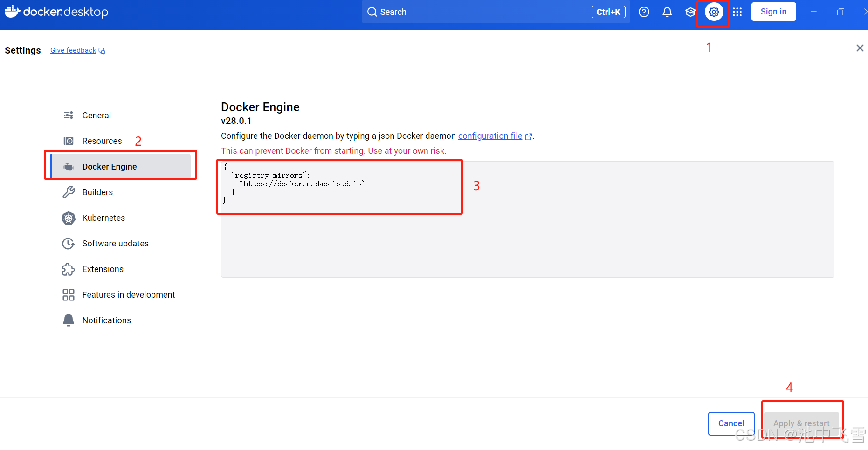Open the Learning center graduation cap icon
This screenshot has width=868, height=450.
coord(690,12)
